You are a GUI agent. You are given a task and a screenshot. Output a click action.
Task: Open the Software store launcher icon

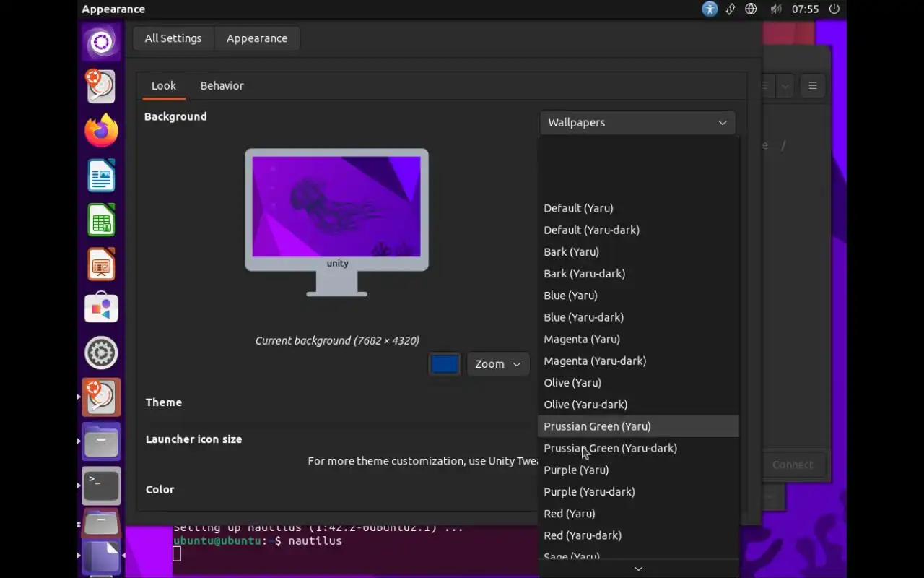tap(101, 309)
